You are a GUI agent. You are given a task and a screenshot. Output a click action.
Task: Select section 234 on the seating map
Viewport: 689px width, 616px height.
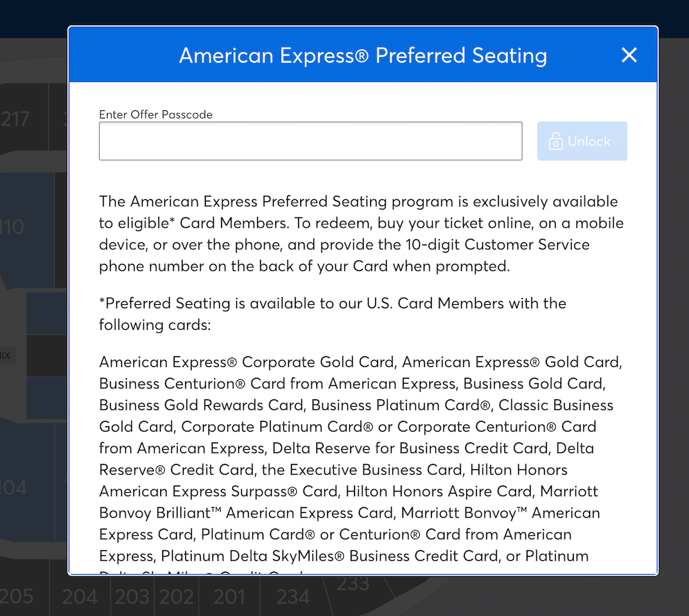point(293,597)
